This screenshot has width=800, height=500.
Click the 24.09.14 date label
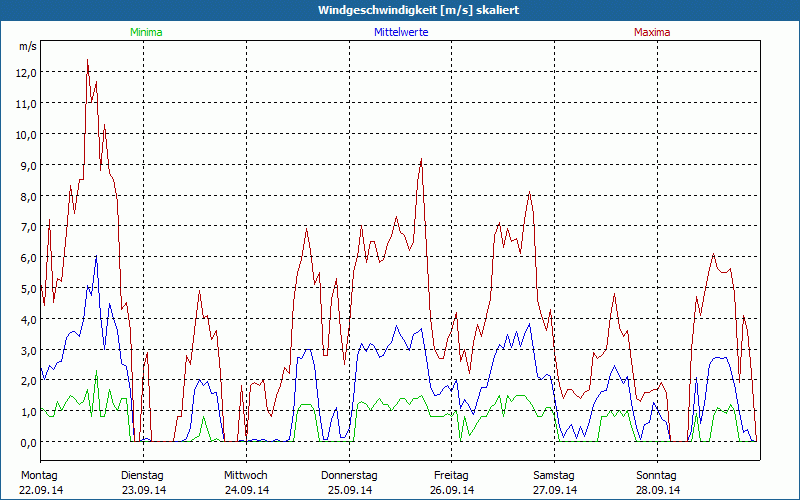(x=247, y=490)
